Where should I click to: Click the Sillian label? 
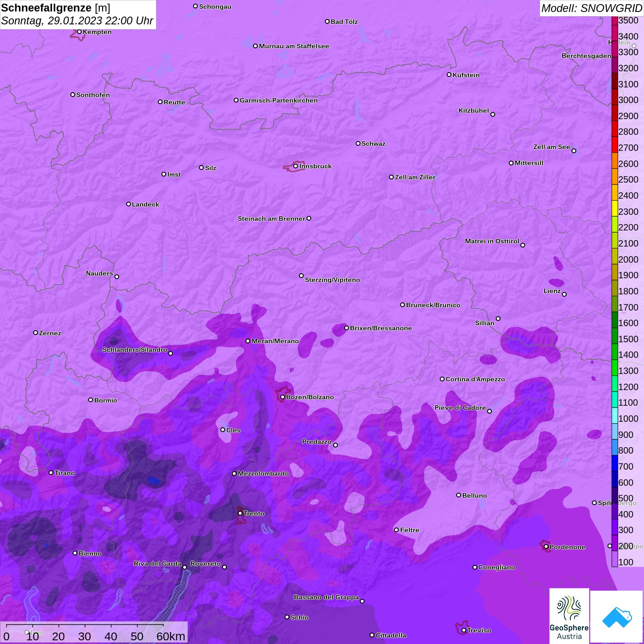click(485, 323)
